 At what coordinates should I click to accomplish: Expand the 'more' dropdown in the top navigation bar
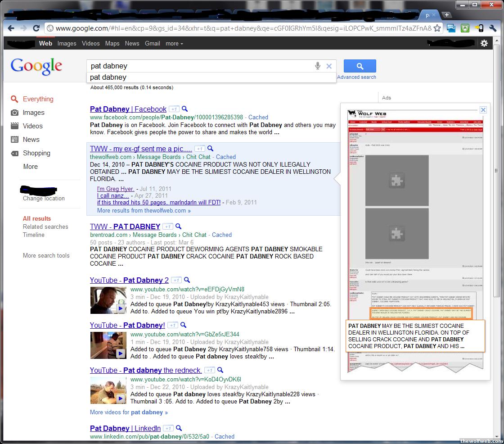[174, 44]
